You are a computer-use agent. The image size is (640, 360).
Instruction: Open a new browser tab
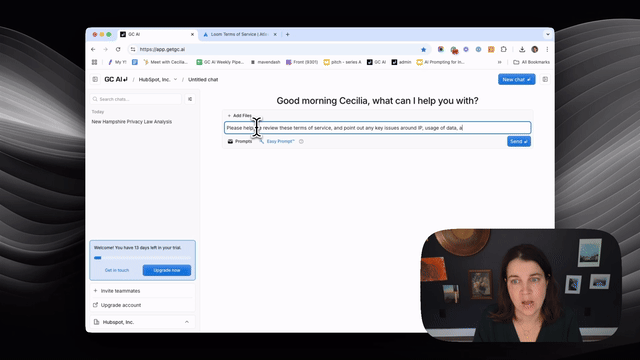287,34
